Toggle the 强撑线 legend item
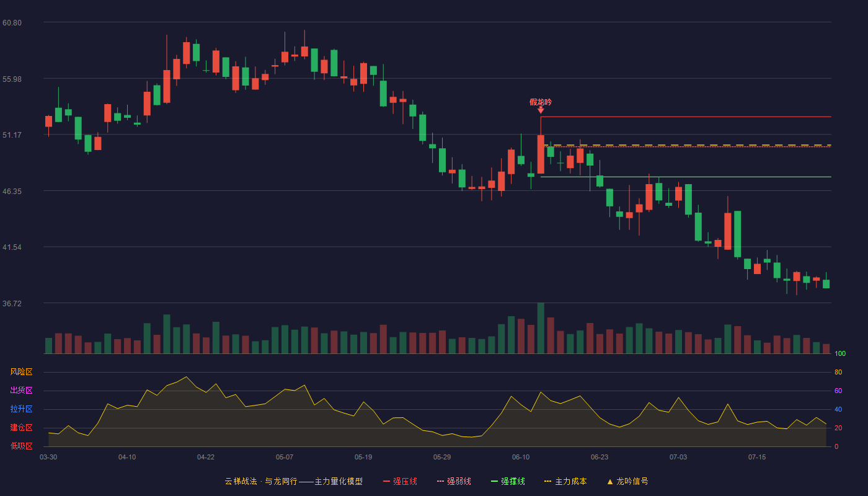868x496 pixels. [508, 481]
